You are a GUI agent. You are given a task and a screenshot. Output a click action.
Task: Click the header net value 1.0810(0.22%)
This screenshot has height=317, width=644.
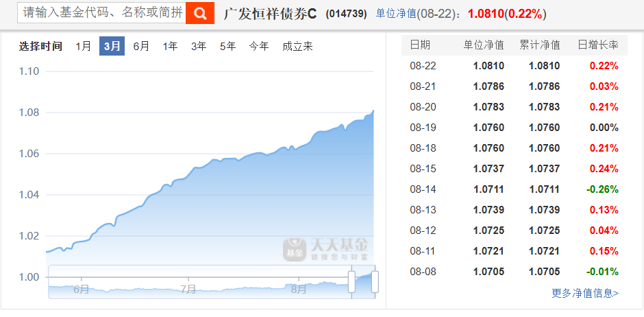point(507,14)
